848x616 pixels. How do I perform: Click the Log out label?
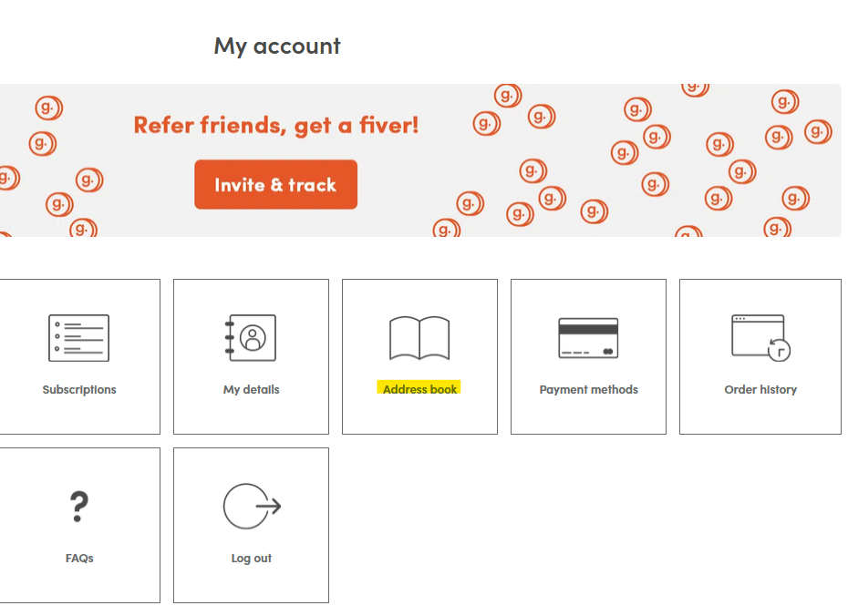click(x=251, y=559)
